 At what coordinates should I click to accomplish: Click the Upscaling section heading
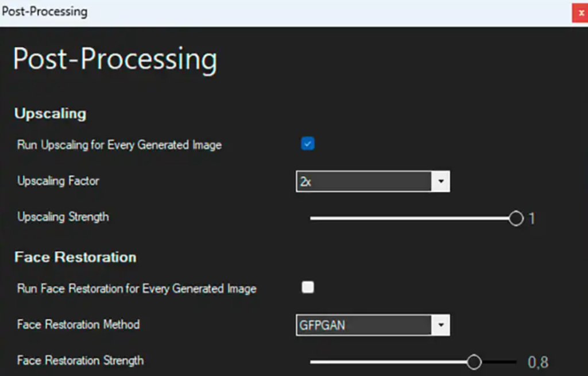pyautogui.click(x=49, y=113)
